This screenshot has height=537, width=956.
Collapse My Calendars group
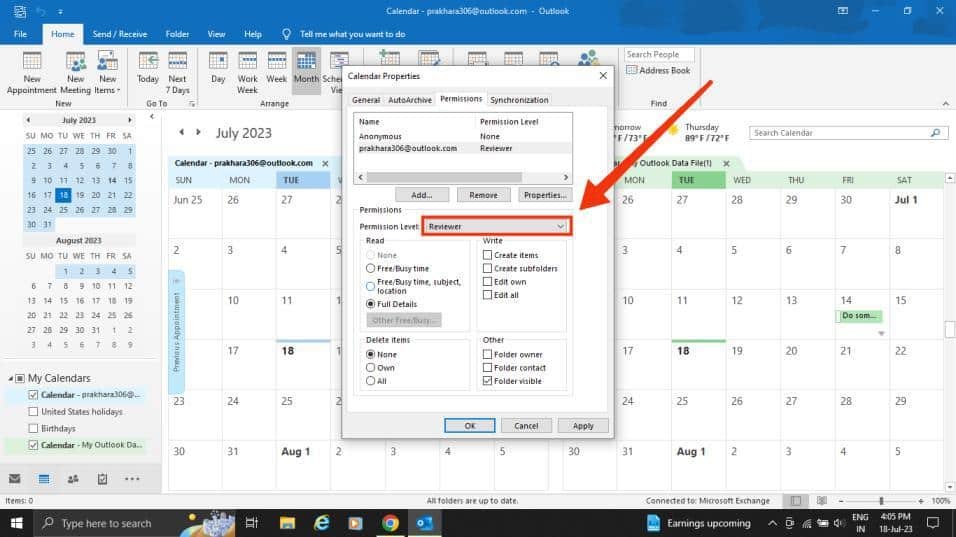pos(10,379)
